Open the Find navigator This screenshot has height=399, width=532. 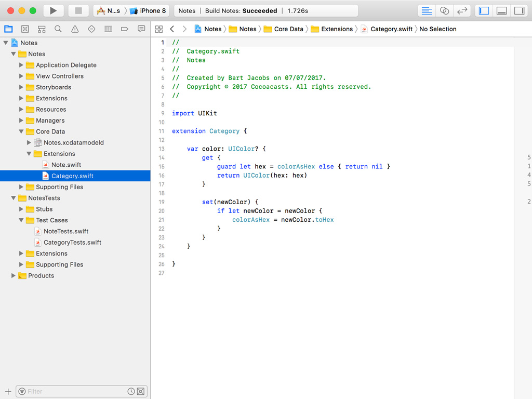click(57, 29)
